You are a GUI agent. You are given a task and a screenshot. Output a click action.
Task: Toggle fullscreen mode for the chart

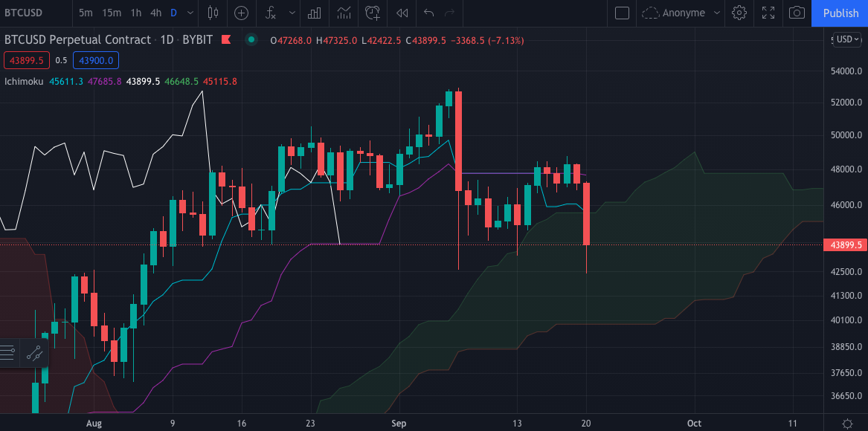point(768,13)
